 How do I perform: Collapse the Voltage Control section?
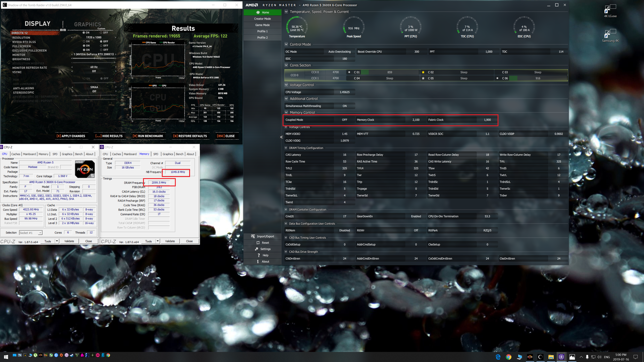click(287, 85)
